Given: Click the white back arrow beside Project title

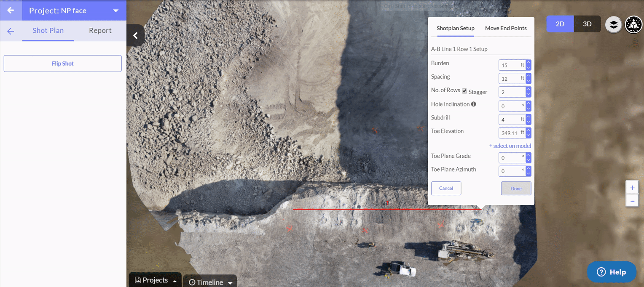Looking at the screenshot, I should (11, 11).
